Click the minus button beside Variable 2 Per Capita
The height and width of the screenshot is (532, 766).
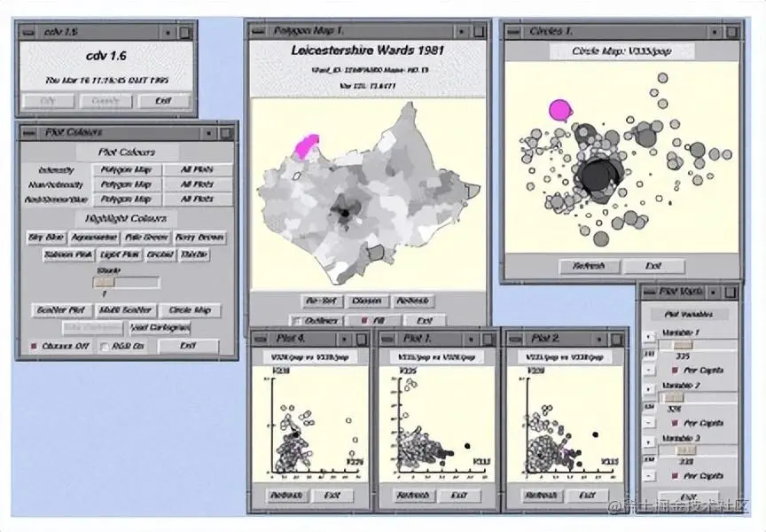coord(649,423)
